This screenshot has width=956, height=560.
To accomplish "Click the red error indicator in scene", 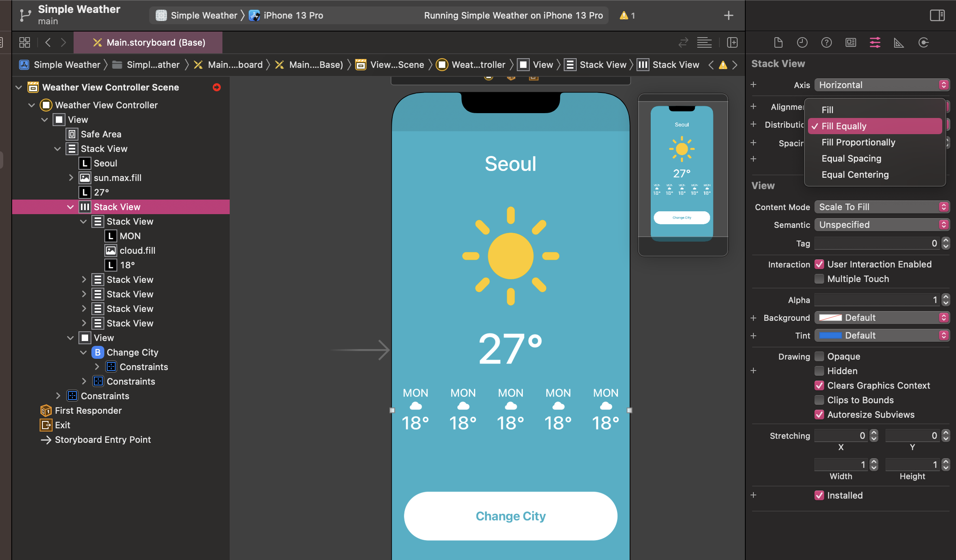I will (217, 87).
